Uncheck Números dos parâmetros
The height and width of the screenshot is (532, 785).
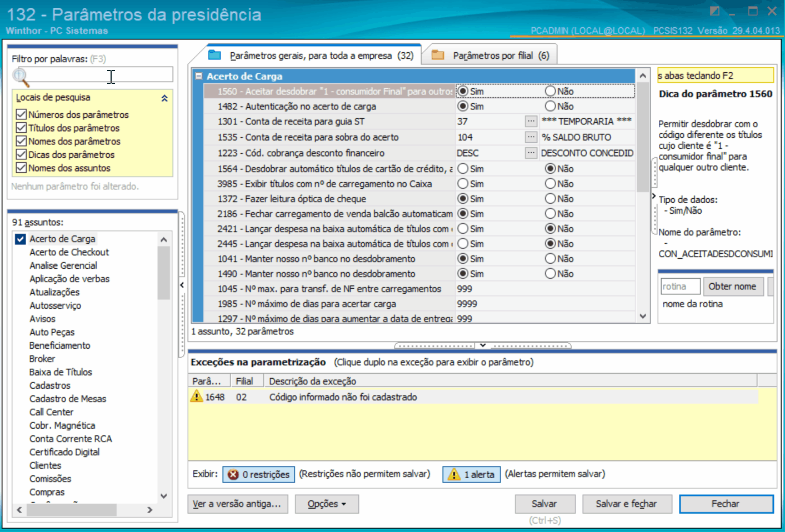pyautogui.click(x=21, y=114)
